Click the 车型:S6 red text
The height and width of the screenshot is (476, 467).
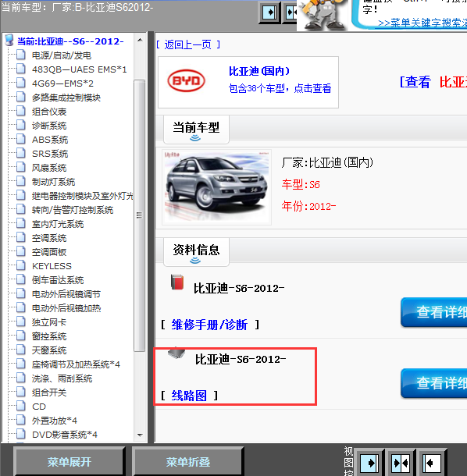point(301,184)
